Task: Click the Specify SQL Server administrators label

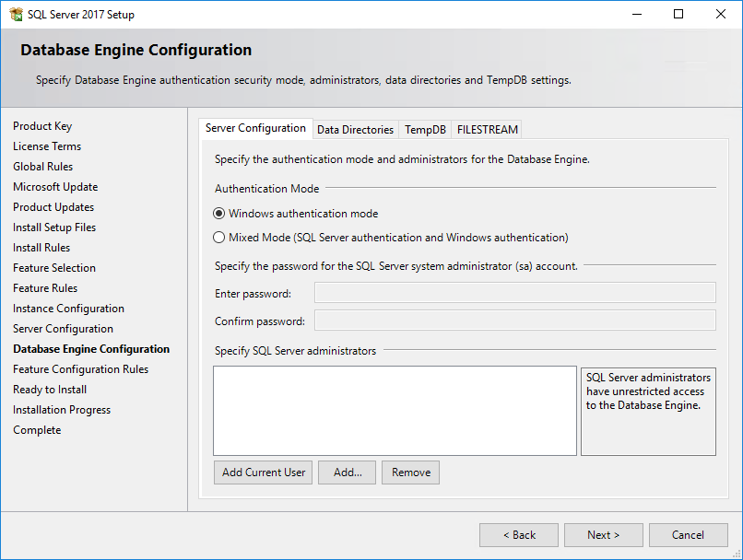Action: pos(295,351)
